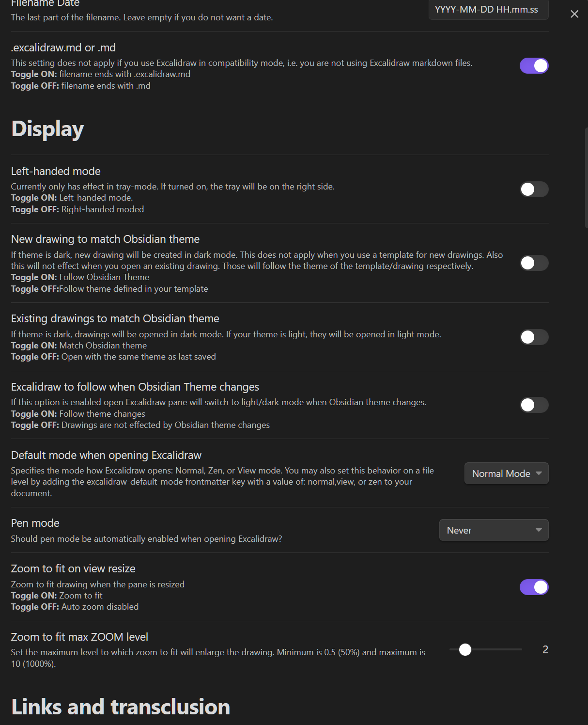Click the Zoom to fit max ZOOM slider handle
The height and width of the screenshot is (725, 588).
(465, 650)
